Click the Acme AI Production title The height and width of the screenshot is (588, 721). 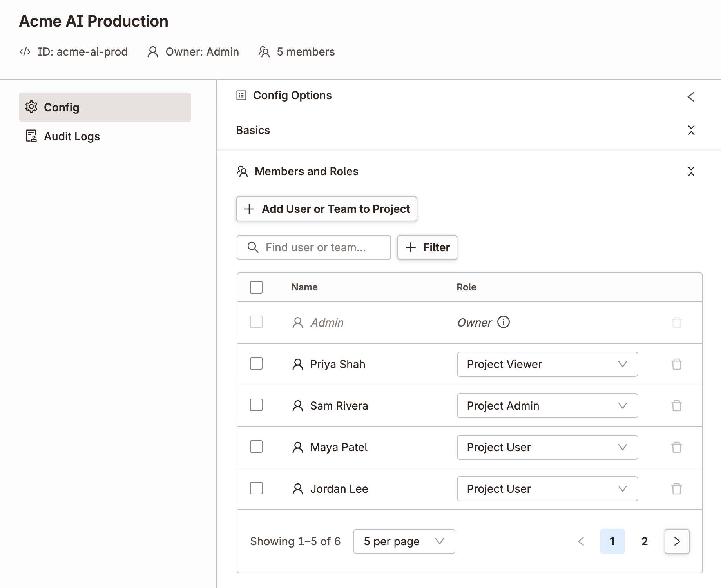tap(94, 21)
